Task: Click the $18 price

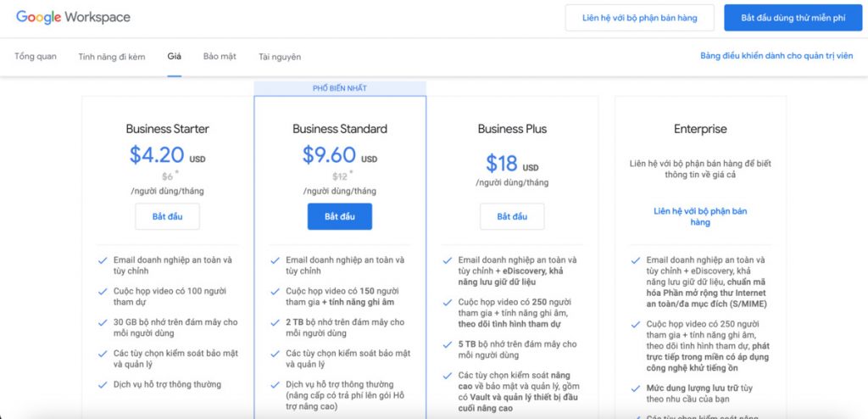Action: coord(502,163)
